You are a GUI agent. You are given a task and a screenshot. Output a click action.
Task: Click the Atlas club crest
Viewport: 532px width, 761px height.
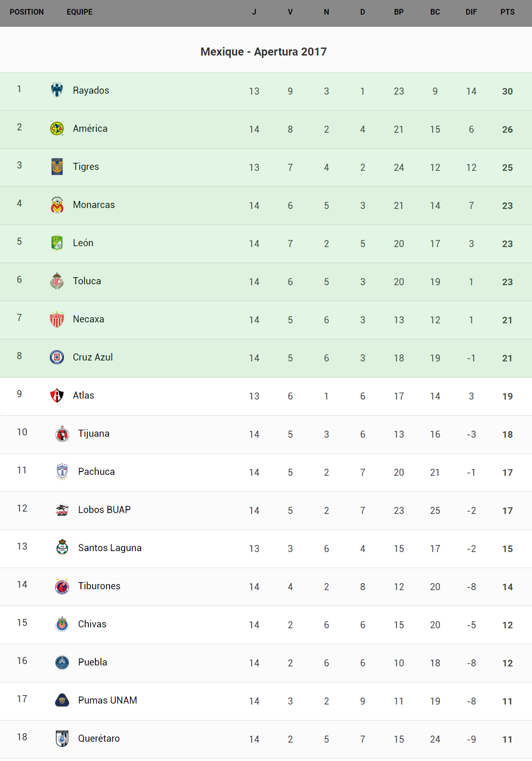pyautogui.click(x=57, y=395)
